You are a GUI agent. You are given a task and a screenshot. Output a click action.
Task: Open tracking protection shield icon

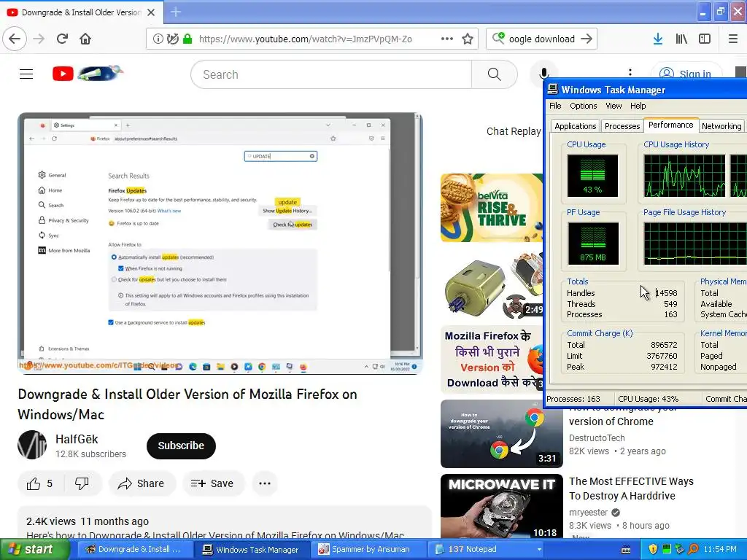click(x=172, y=39)
